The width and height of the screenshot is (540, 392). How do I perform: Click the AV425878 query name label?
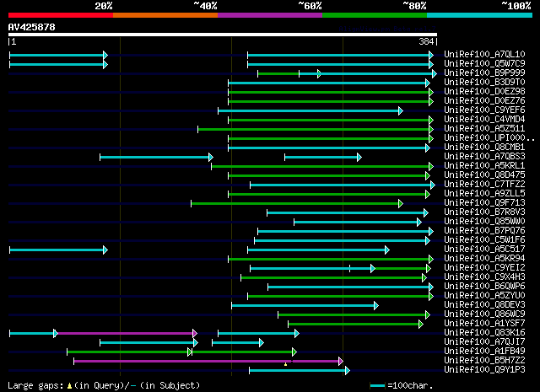tap(32, 27)
